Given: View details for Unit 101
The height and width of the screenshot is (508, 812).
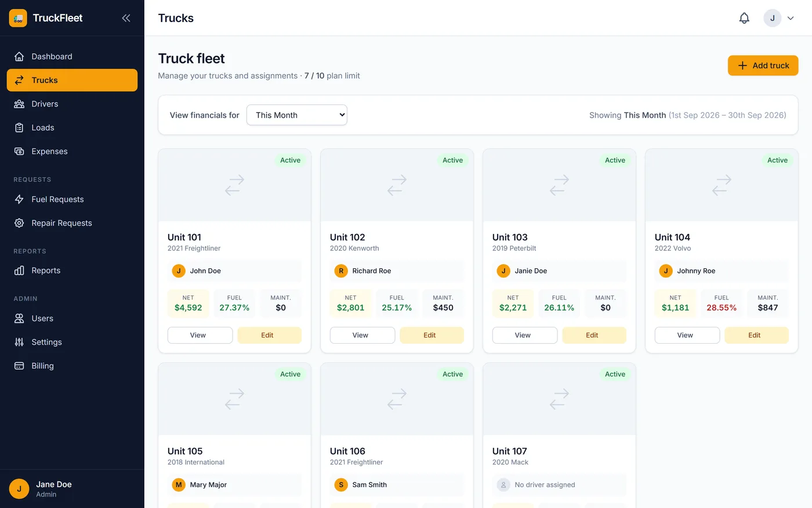Looking at the screenshot, I should pos(200,335).
